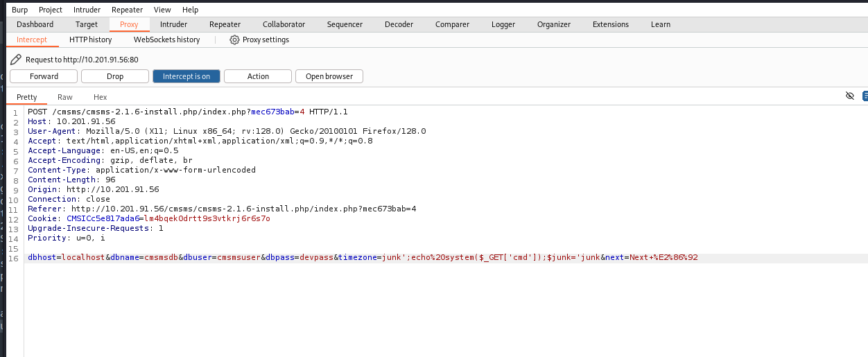Select the Intercept sub-tab
The height and width of the screenshot is (357, 868).
(32, 40)
